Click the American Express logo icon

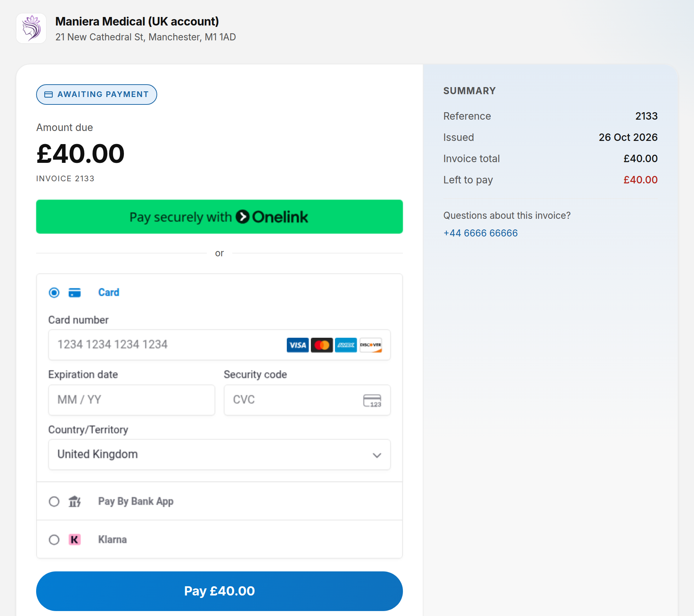346,345
